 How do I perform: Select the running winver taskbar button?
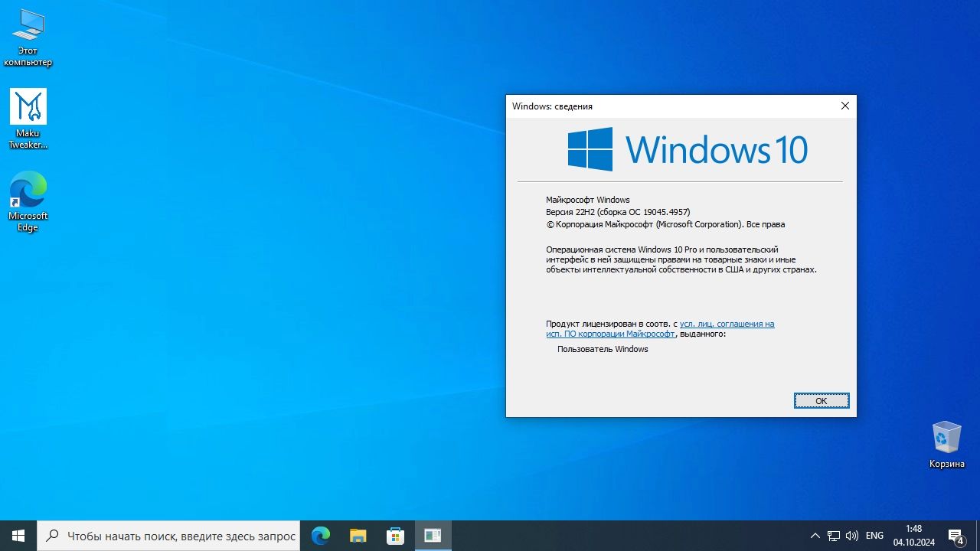(433, 536)
